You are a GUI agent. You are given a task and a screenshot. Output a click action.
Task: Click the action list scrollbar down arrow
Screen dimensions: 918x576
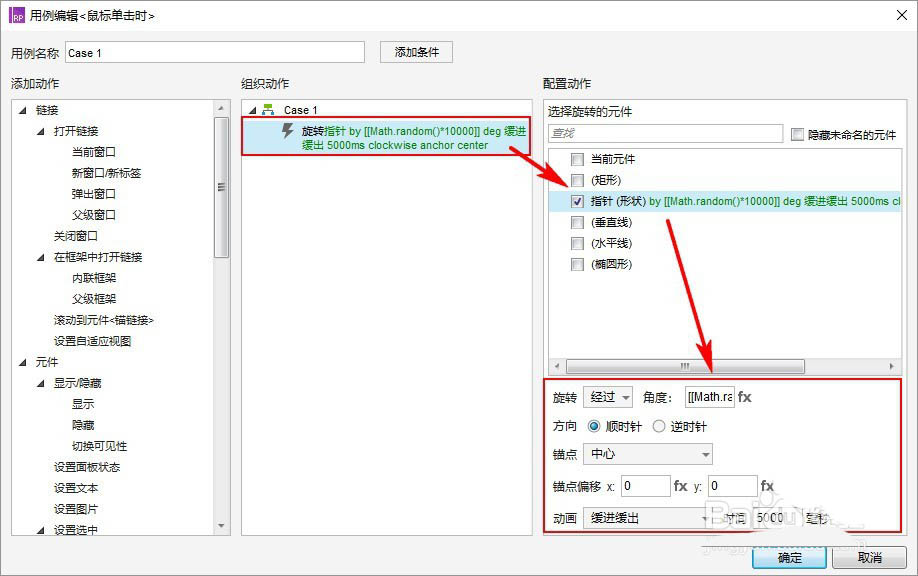pyautogui.click(x=221, y=526)
